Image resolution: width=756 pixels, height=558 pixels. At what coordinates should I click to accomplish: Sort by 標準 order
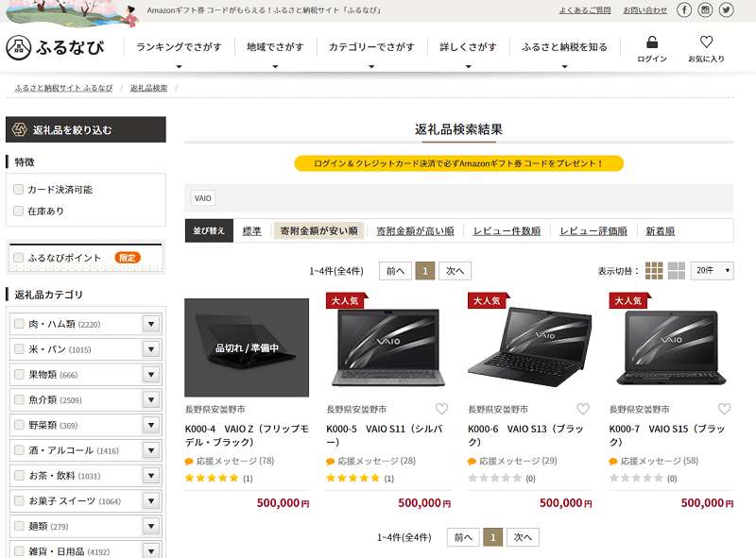(x=251, y=231)
